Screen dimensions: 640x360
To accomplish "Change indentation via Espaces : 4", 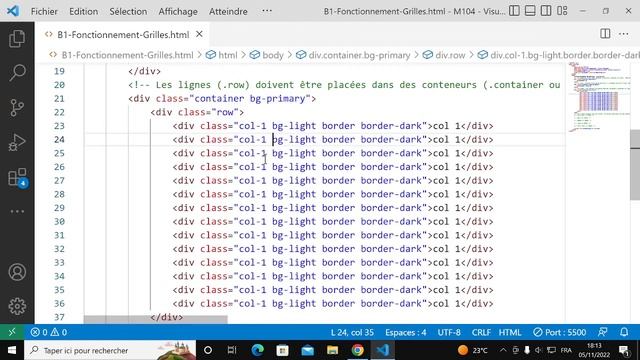I will click(x=406, y=332).
